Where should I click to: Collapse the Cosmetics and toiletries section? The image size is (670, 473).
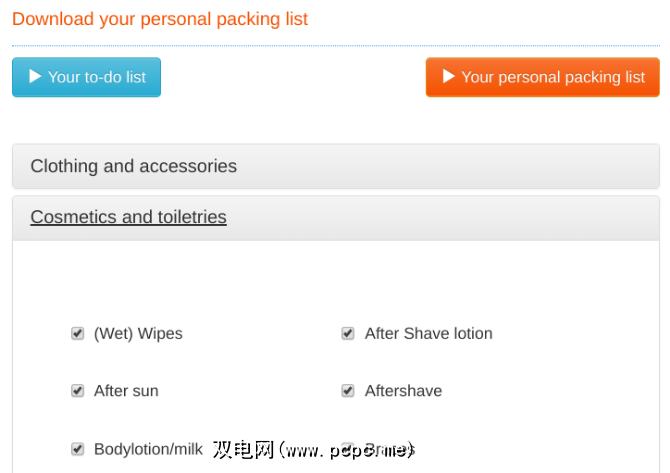tap(128, 217)
